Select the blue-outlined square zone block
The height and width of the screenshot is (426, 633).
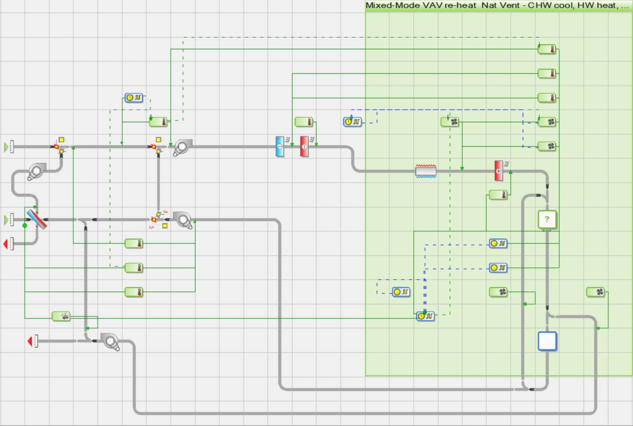547,341
